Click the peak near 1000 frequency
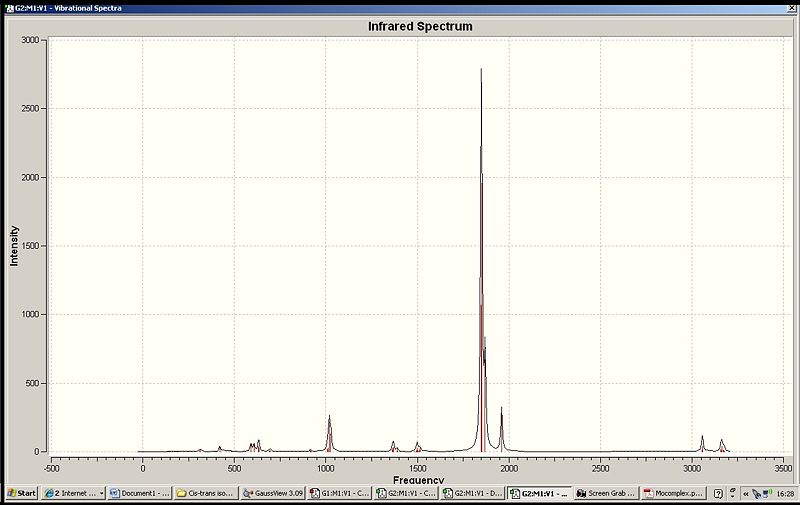This screenshot has width=800, height=505. pos(329,434)
